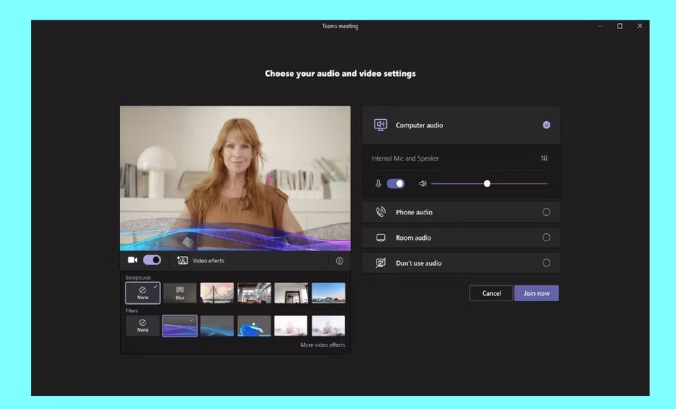Click the Cancel button
Image resolution: width=676 pixels, height=409 pixels.
(x=491, y=293)
